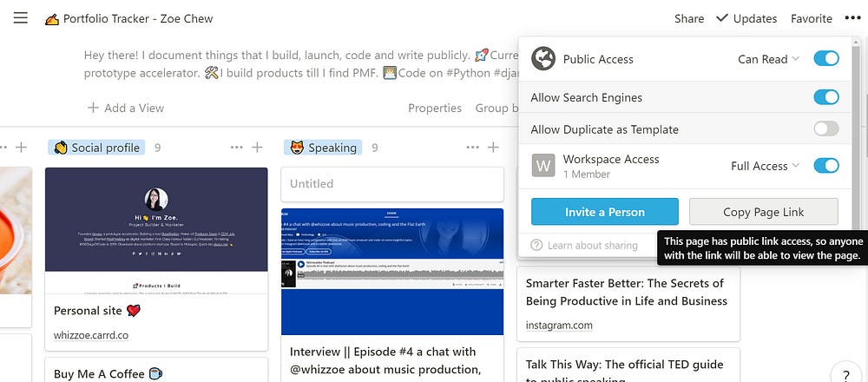Click the plus icon beside Add a View
Image resolution: width=868 pixels, height=382 pixels.
pos(93,108)
